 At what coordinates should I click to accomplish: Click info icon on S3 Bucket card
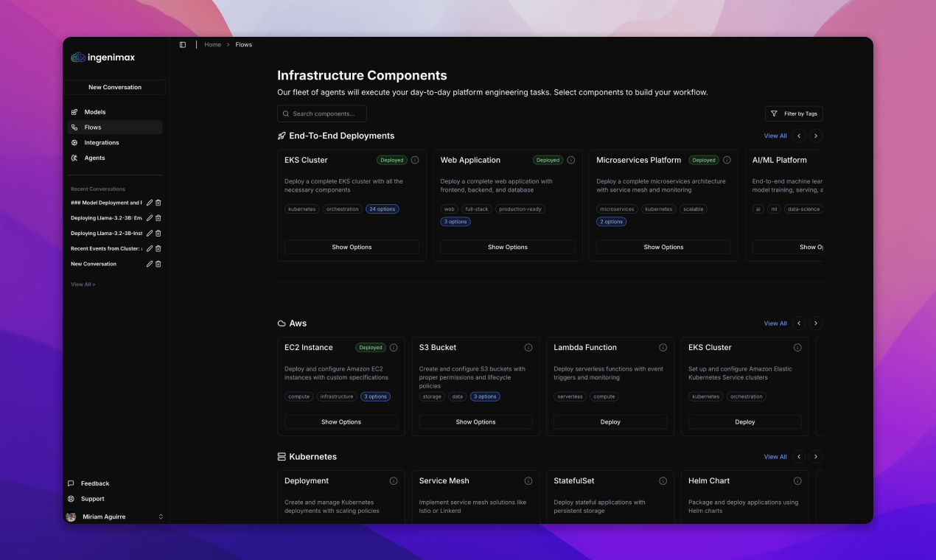click(528, 348)
